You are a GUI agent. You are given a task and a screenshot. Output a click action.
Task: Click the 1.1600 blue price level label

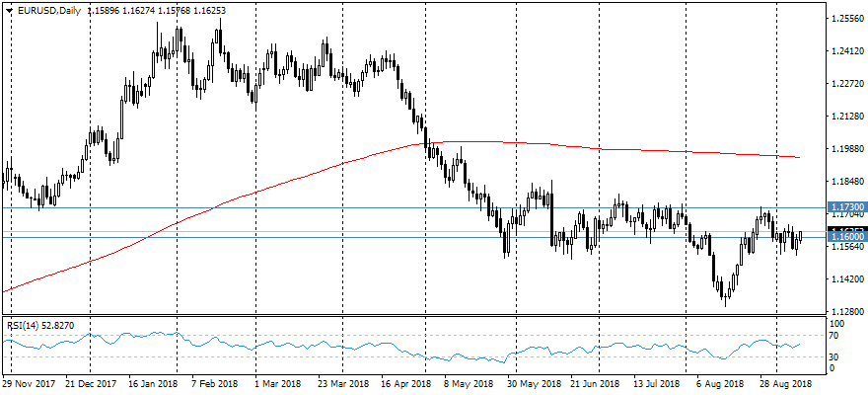847,238
